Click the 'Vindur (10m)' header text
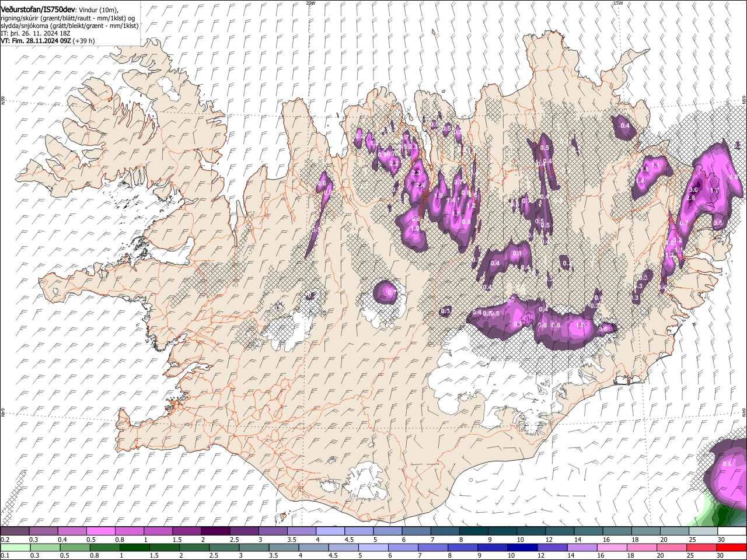 pos(98,10)
